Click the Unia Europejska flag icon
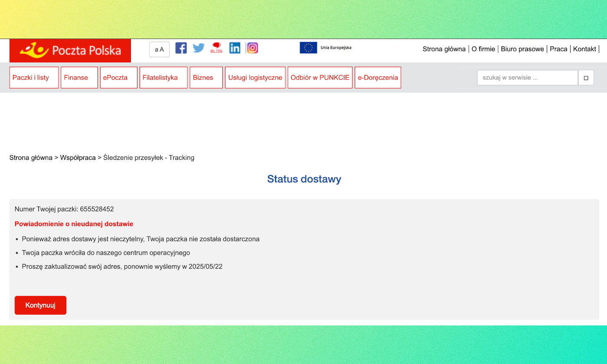The height and width of the screenshot is (364, 607). pos(308,48)
